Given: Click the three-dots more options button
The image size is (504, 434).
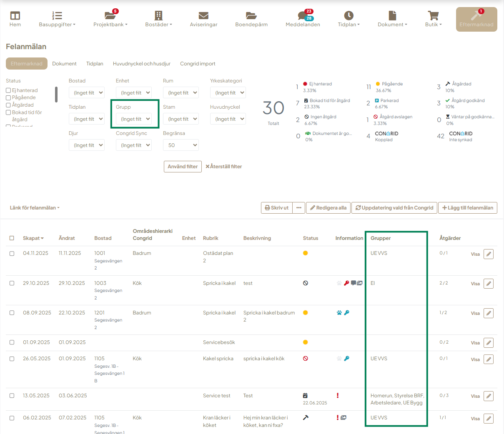Looking at the screenshot, I should [298, 208].
